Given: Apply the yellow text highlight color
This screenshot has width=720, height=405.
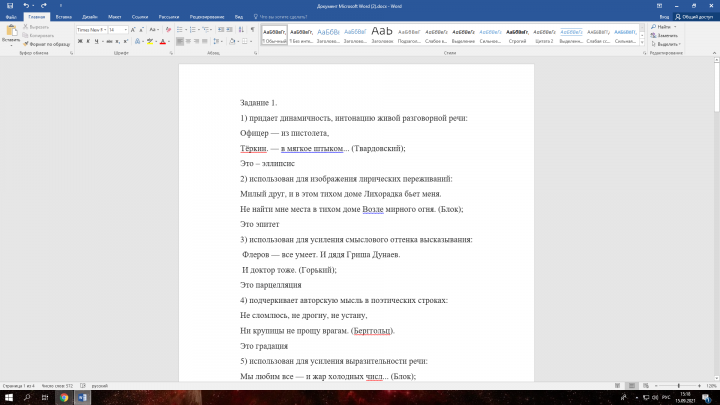Looking at the screenshot, I should coord(150,41).
